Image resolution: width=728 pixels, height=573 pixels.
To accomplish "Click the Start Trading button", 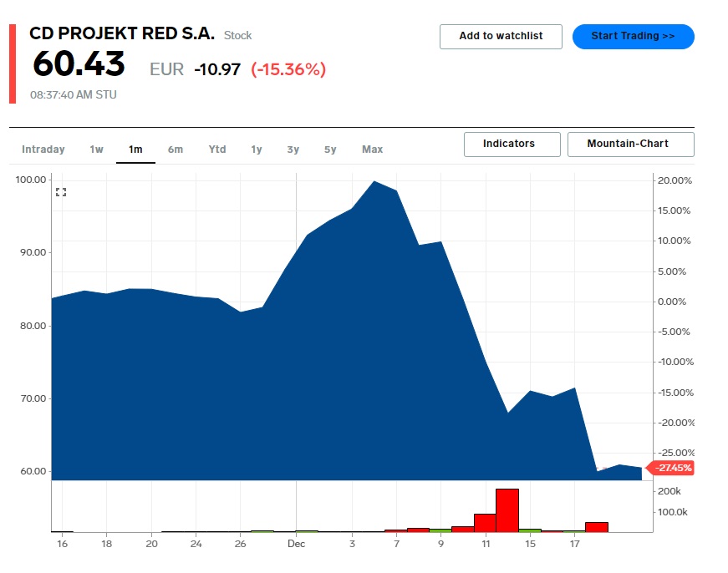I will (633, 37).
